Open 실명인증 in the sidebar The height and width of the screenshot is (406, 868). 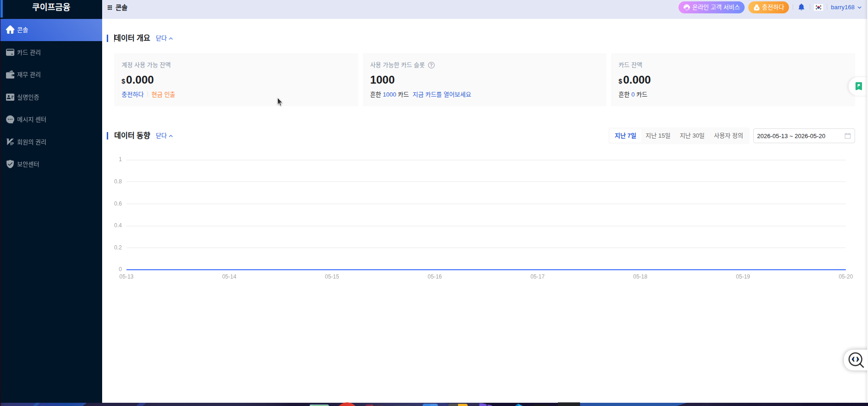tap(51, 97)
